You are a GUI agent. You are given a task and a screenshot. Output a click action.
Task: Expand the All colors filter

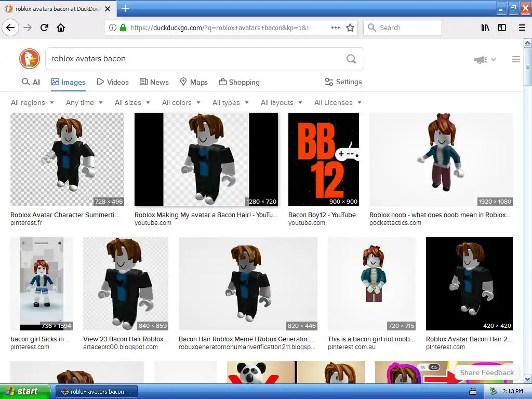(181, 102)
